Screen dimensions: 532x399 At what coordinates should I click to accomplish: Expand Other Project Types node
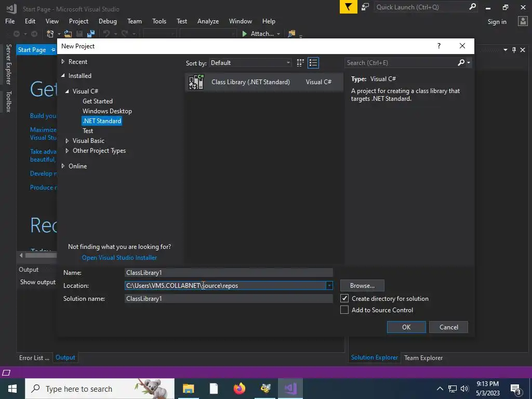(67, 151)
